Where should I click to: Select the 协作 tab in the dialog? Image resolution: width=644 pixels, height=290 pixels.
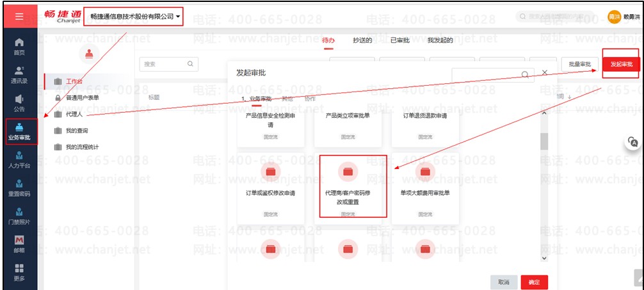(x=310, y=99)
